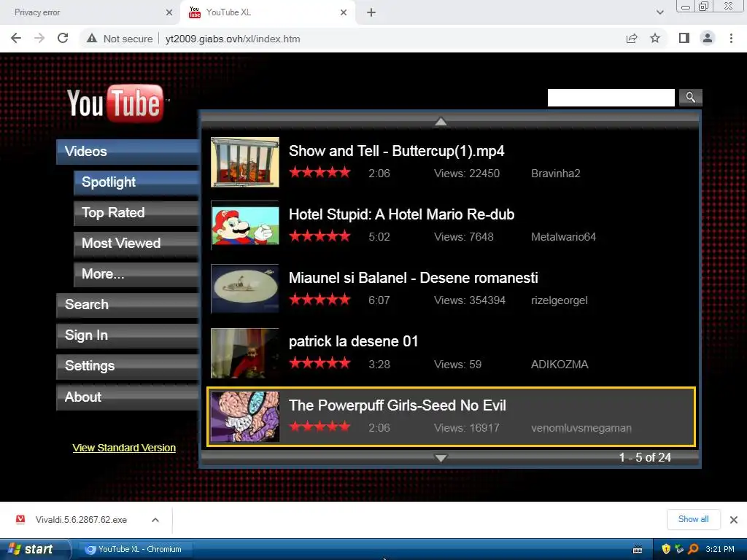Click the Vivaldi.5.6.2867.62.exe download item
This screenshot has height=560, width=747.
click(x=80, y=519)
